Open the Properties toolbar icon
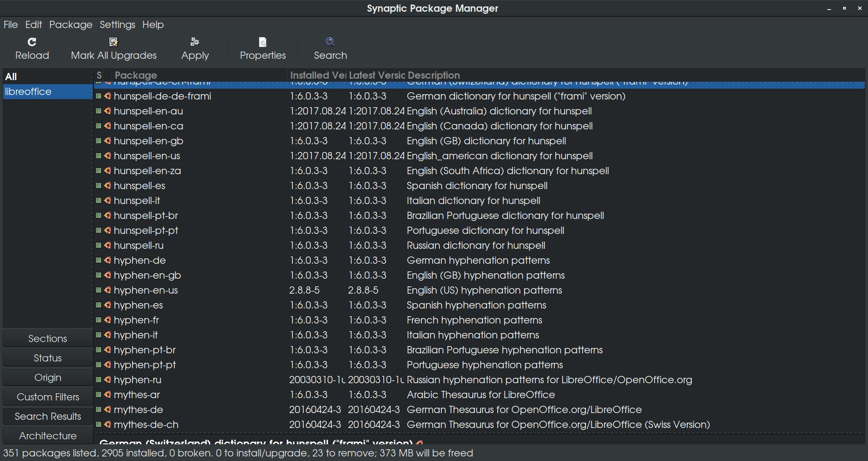This screenshot has width=868, height=461. 263,42
